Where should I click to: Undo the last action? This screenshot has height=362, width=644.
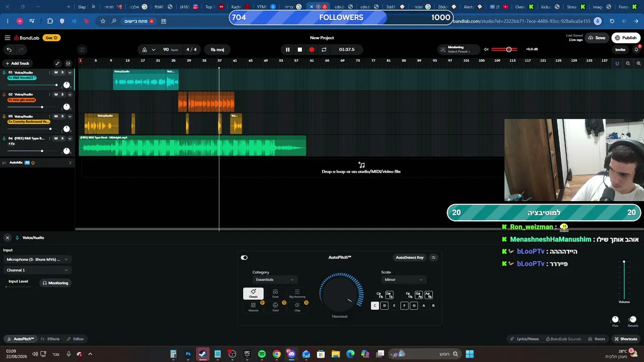9,49
